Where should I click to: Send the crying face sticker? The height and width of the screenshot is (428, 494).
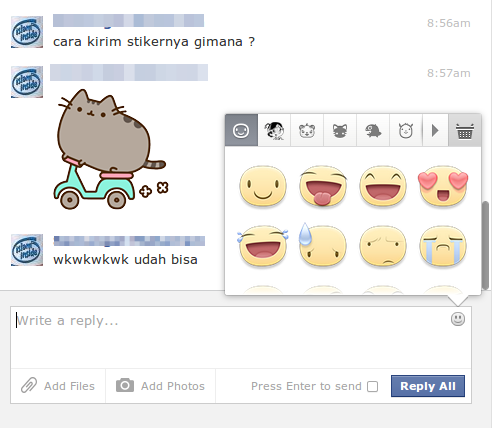tap(443, 246)
